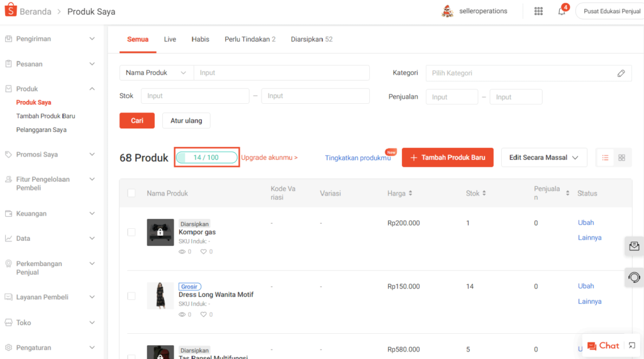
Task: Expand Toko chevron
Action: pyautogui.click(x=92, y=323)
